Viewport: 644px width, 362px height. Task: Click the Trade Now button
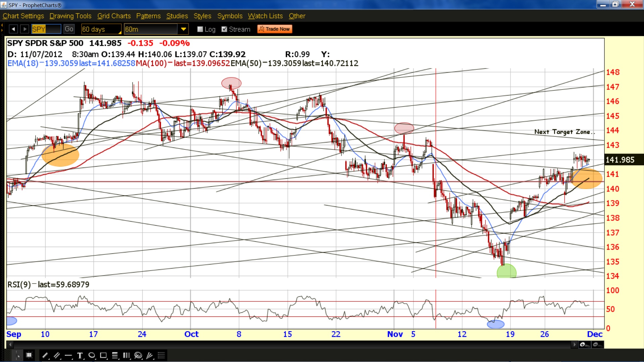point(275,29)
